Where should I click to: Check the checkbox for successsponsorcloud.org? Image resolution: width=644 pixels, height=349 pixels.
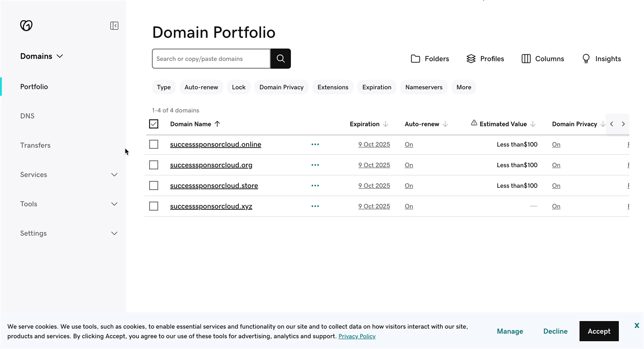pos(153,165)
